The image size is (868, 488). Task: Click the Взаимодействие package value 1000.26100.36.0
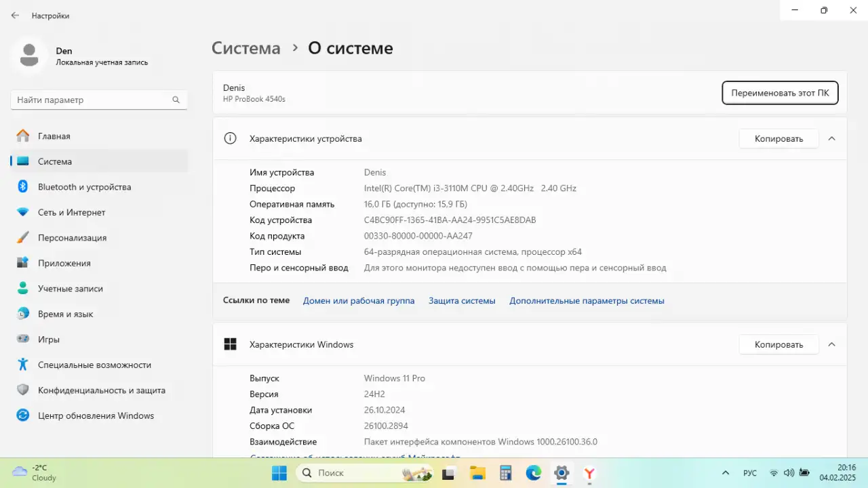tap(481, 442)
